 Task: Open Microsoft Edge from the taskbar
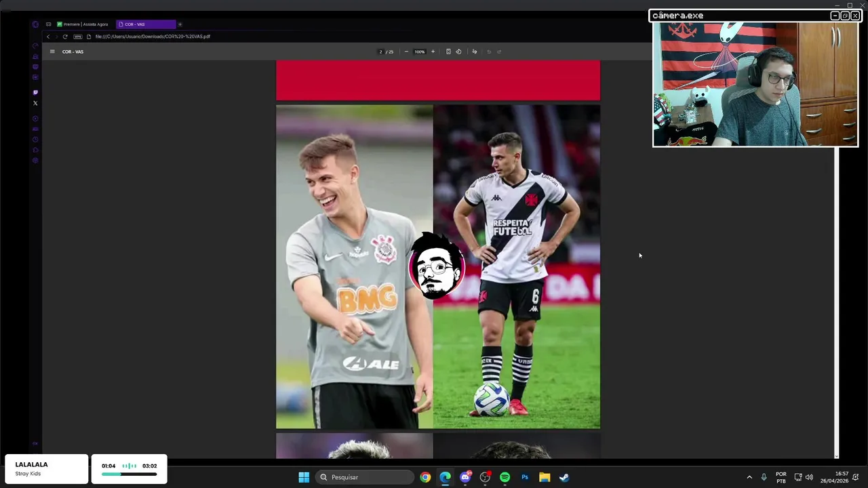[x=445, y=477]
